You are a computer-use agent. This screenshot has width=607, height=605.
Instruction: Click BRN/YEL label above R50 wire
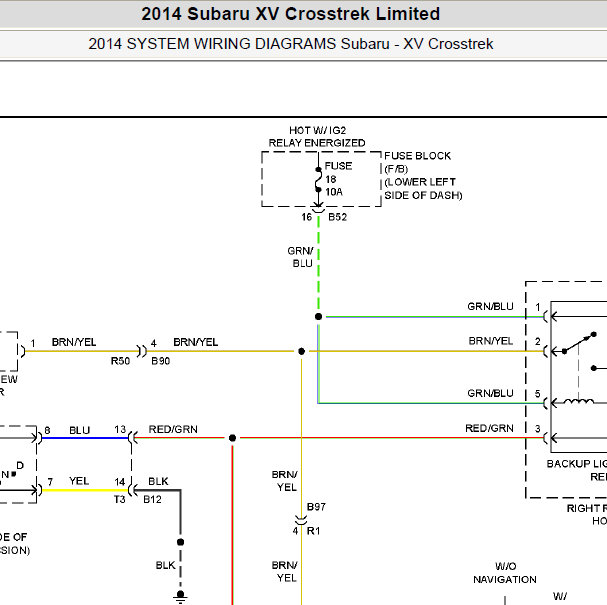(74, 342)
